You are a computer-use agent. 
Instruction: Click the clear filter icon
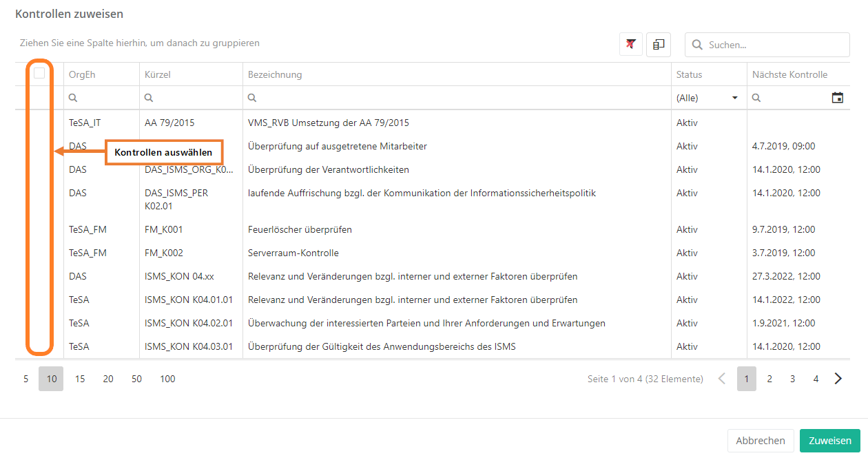pos(630,44)
